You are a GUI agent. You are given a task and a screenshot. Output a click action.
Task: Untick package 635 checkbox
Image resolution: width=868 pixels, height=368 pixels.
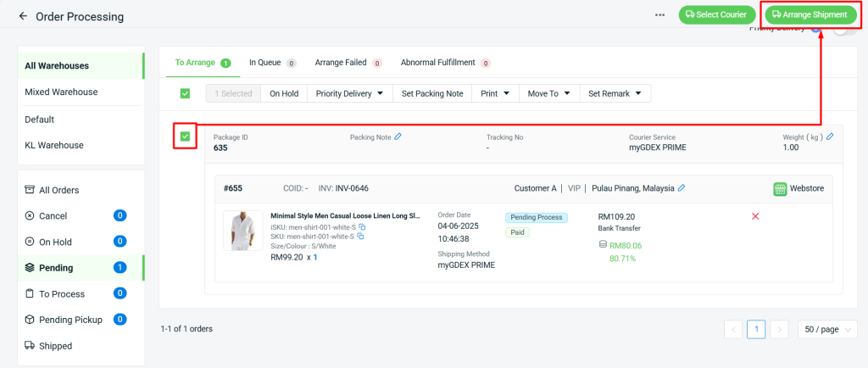point(185,137)
